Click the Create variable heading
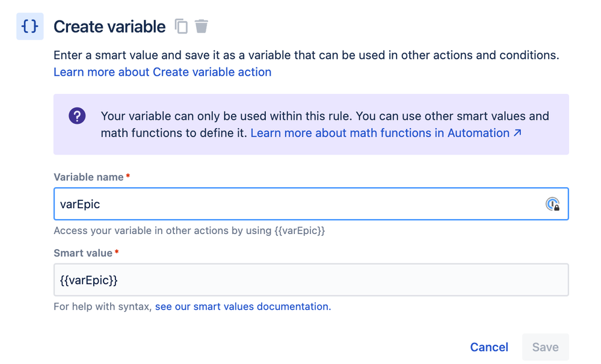The image size is (601, 364). point(109,26)
